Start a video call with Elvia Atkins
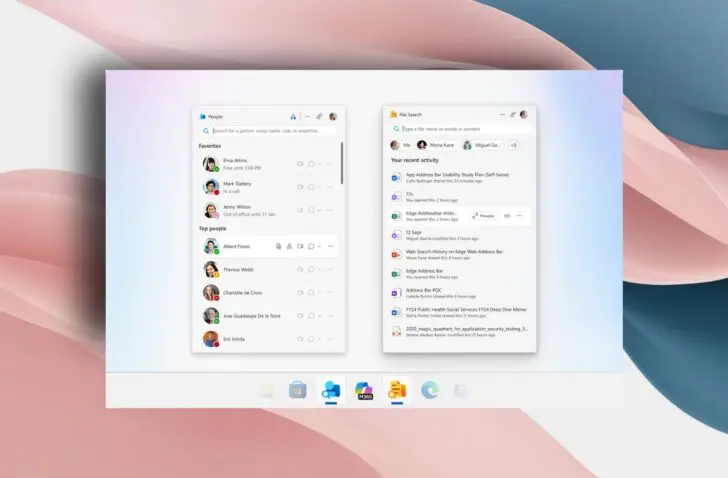The image size is (728, 478). click(300, 164)
